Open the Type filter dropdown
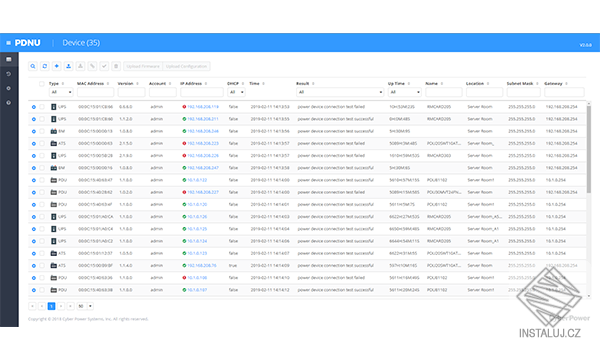This screenshot has width=600, height=360. click(x=61, y=92)
